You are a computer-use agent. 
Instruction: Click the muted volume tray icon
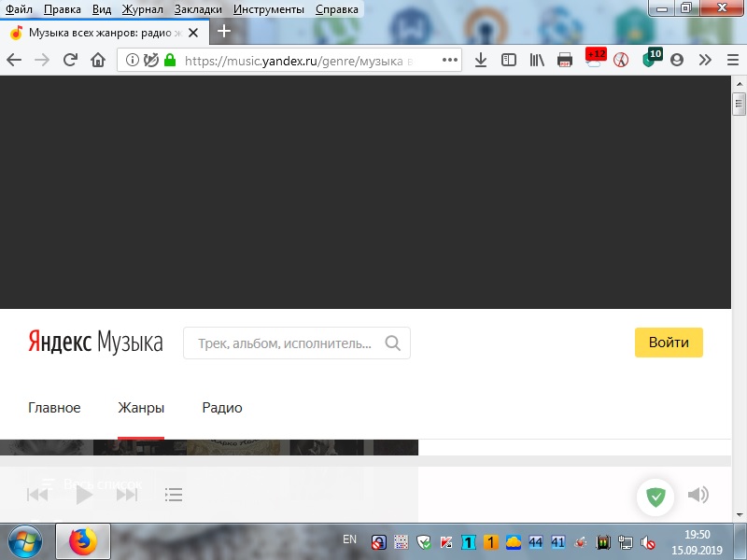click(x=648, y=542)
